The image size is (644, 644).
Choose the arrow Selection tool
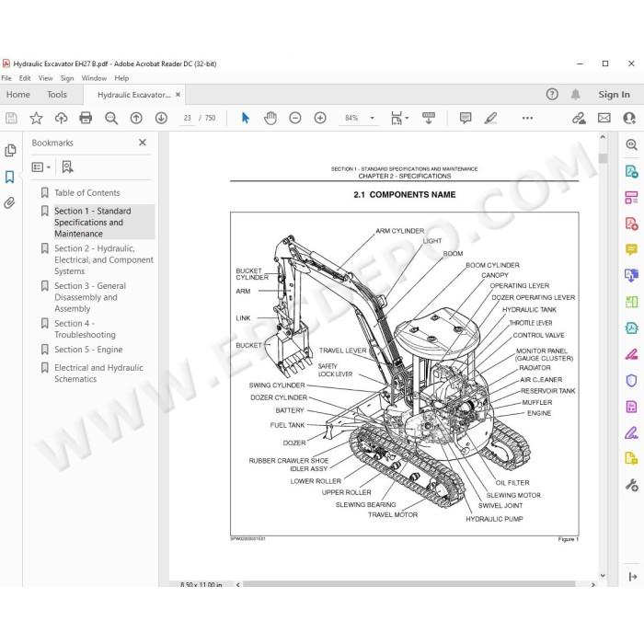pyautogui.click(x=246, y=119)
